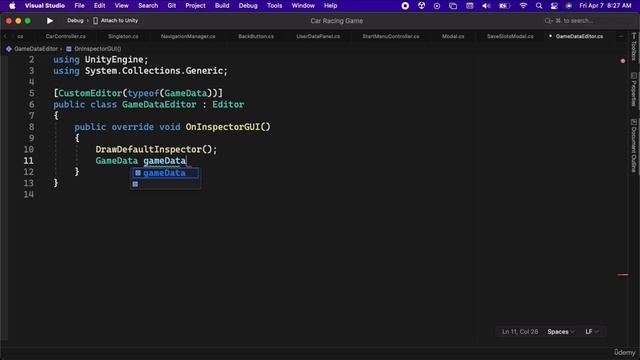Image resolution: width=640 pixels, height=360 pixels.
Task: Switch to the NavigationManager.cs tab
Action: [x=188, y=36]
